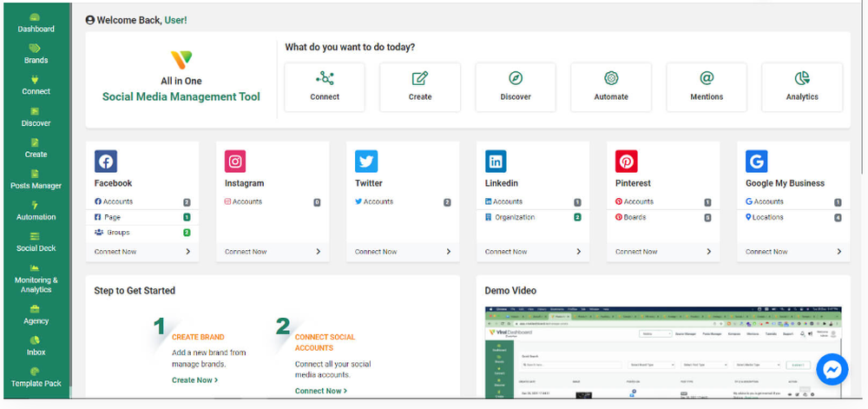This screenshot has width=868, height=409.
Task: Click the All in One logo mark
Action: tap(181, 60)
